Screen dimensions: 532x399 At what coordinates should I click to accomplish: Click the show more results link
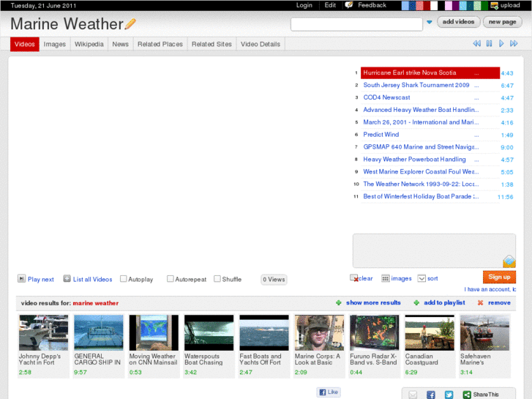pos(373,302)
